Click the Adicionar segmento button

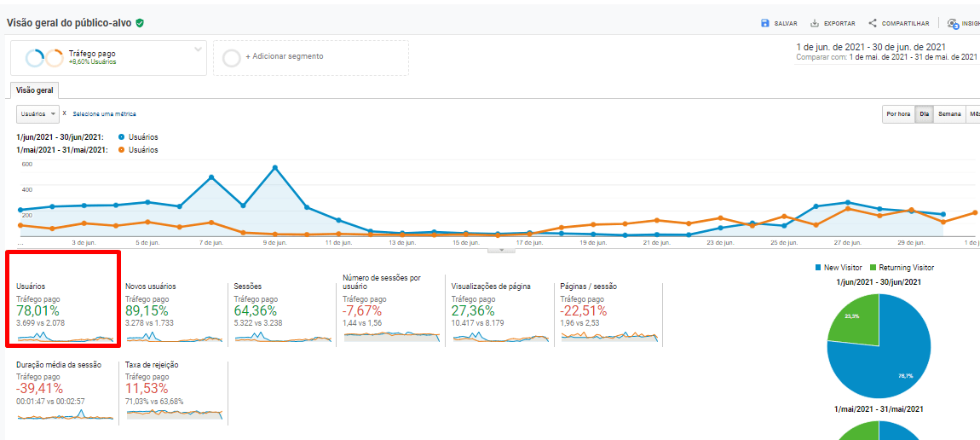tap(285, 56)
